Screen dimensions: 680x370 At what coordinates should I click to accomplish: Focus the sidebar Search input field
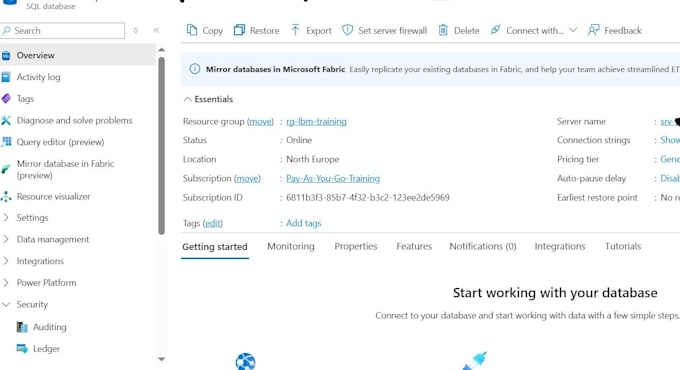(62, 30)
